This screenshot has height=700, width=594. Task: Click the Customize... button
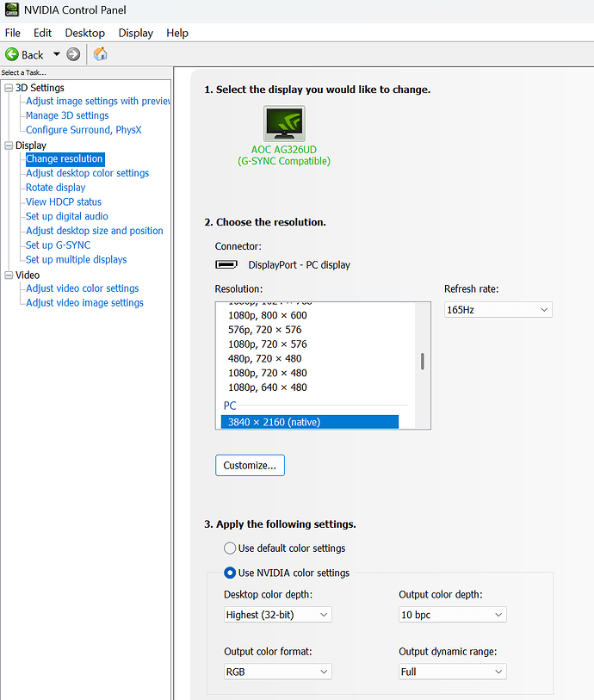250,465
